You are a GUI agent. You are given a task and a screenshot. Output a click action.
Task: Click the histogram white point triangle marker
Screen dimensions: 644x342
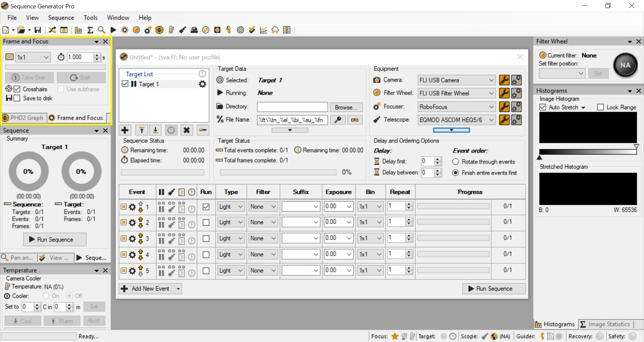coord(636,146)
